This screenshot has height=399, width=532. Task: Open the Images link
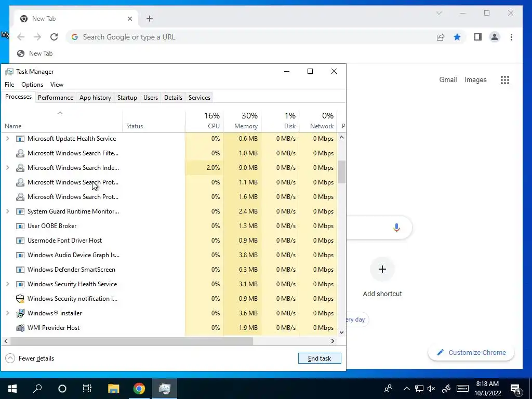click(475, 79)
